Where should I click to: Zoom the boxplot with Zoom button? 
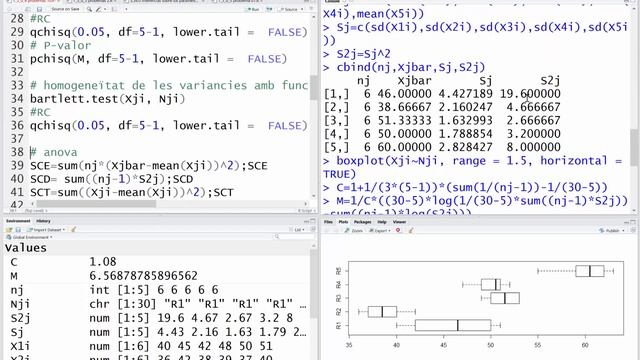pos(353,231)
